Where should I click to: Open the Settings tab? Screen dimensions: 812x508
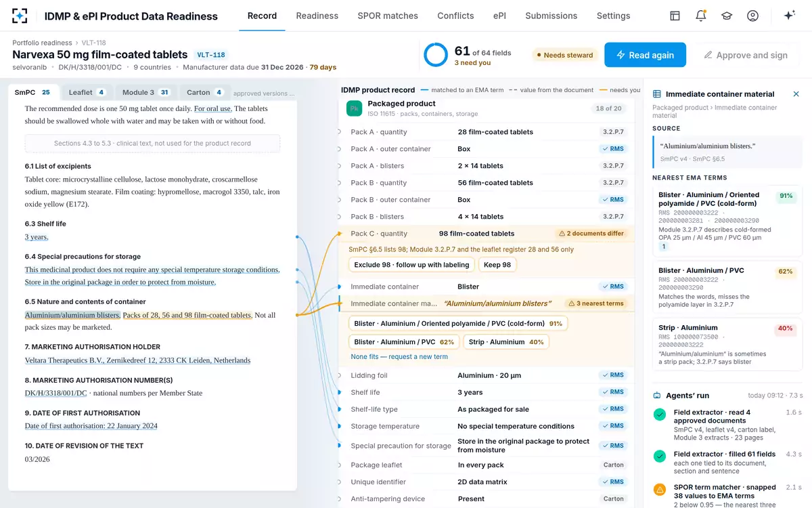[x=614, y=16]
